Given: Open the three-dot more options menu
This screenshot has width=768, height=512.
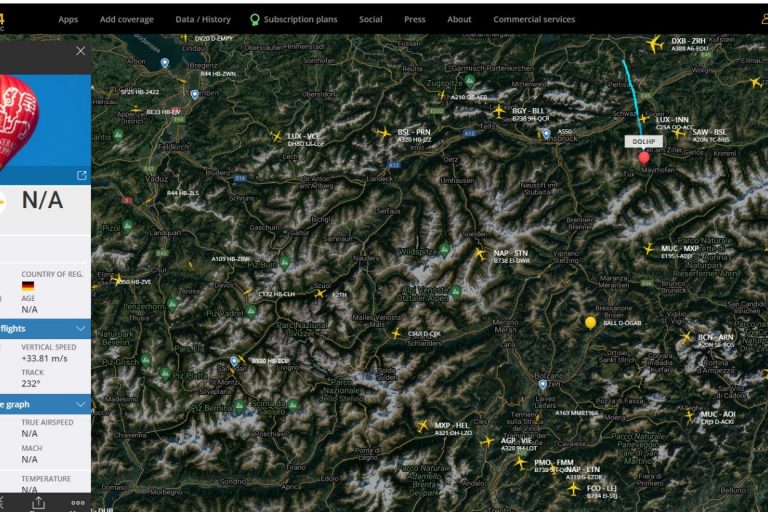Looking at the screenshot, I should coord(78,503).
